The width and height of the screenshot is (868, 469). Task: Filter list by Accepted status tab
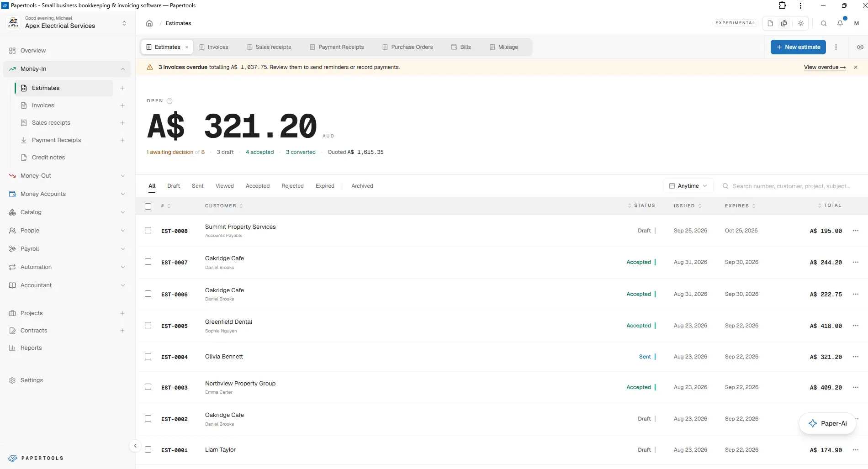pyautogui.click(x=258, y=186)
